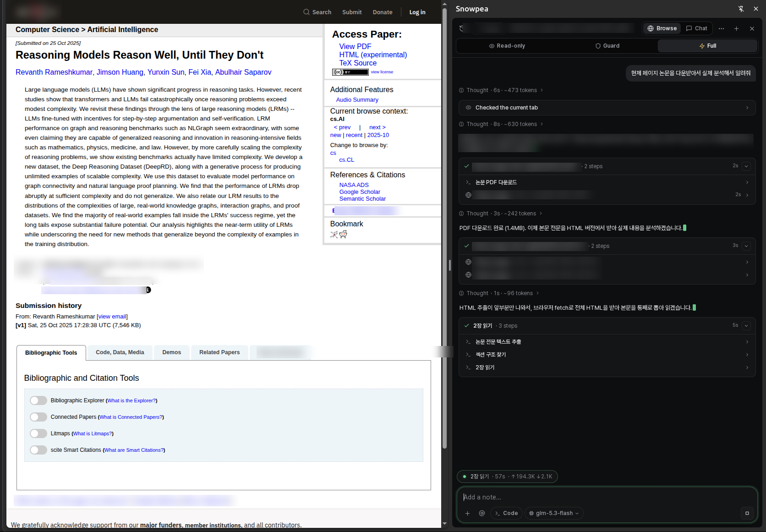
Task: Enable the Bibliographic Explorer toggle
Action: tap(38, 400)
